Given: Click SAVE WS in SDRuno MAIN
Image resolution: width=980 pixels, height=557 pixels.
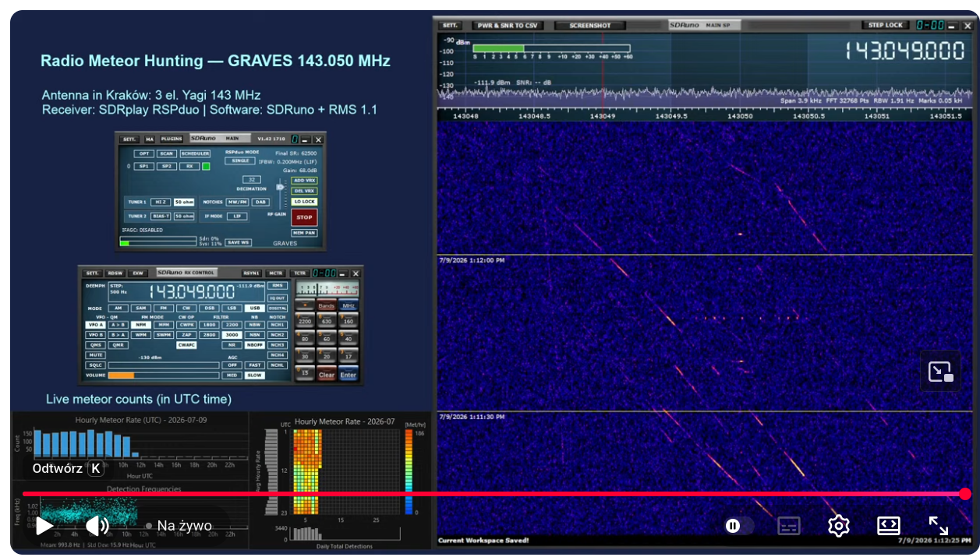Looking at the screenshot, I should click(239, 242).
